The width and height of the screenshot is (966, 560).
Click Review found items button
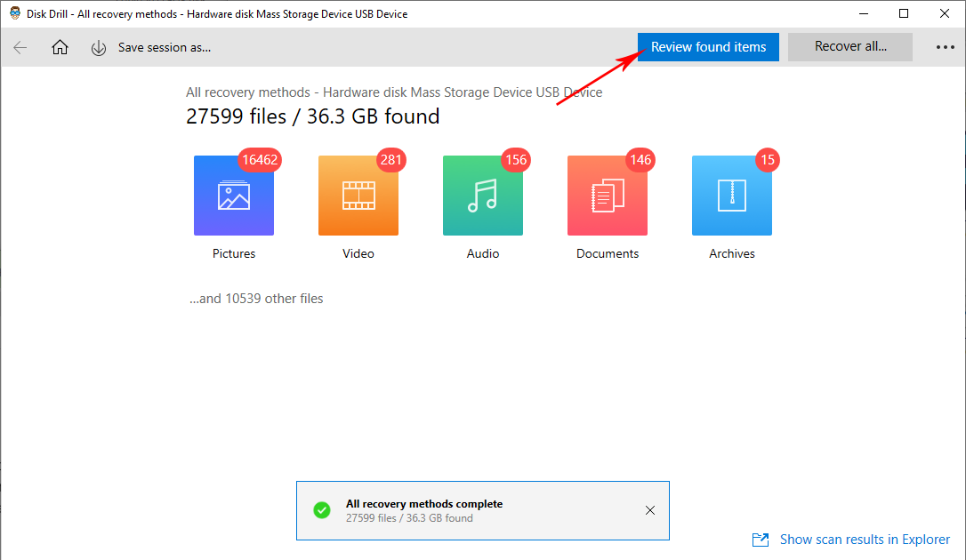[708, 47]
